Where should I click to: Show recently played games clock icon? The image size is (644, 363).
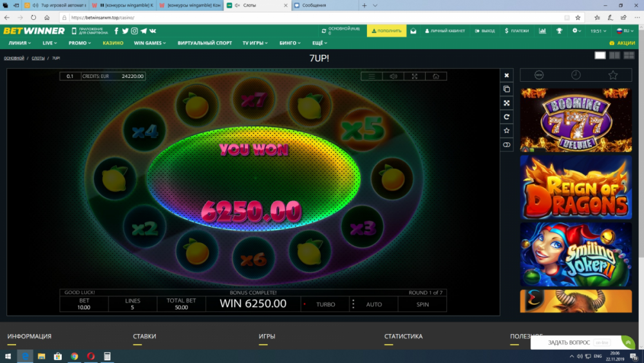576,75
